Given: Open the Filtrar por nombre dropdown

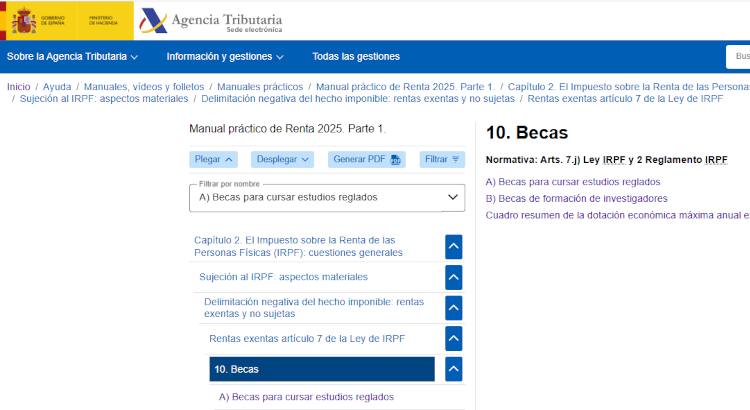Looking at the screenshot, I should [327, 198].
